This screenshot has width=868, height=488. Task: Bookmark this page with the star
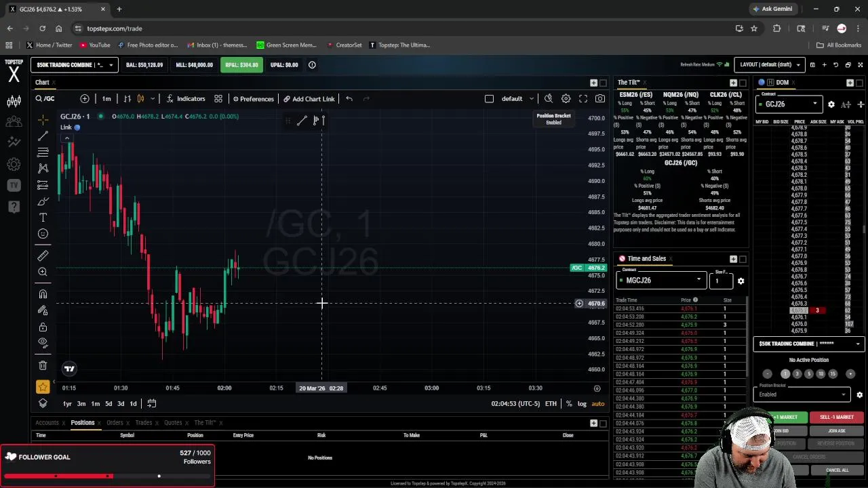click(754, 28)
